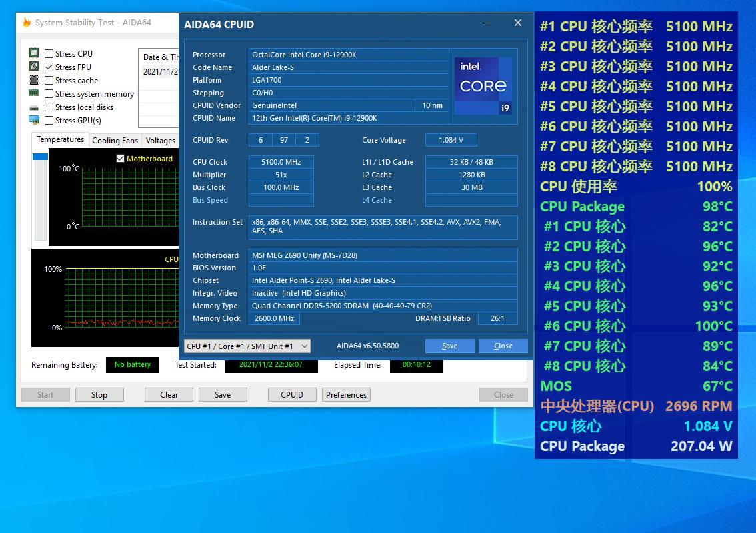
Task: Click the AIDA64 flame icon in title bar
Action: click(x=25, y=22)
